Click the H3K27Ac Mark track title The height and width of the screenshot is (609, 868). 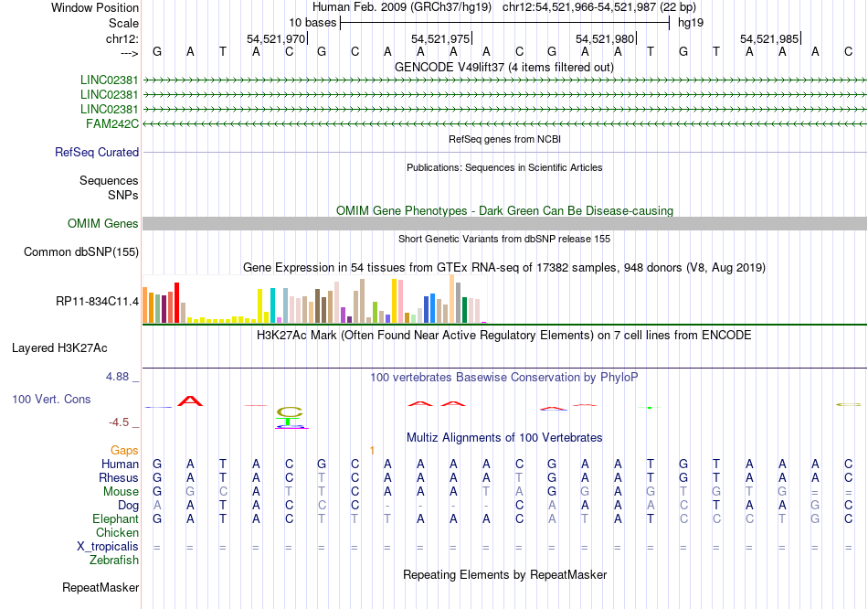point(504,336)
